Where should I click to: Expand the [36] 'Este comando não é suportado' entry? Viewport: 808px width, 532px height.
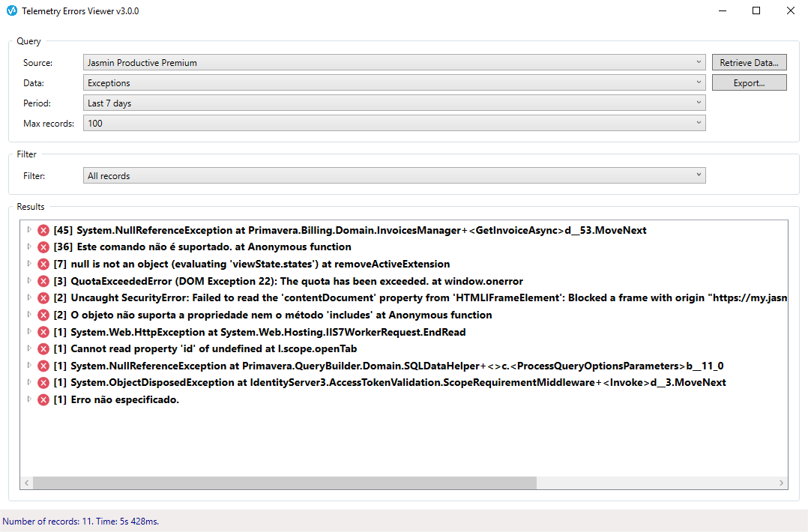(x=29, y=247)
